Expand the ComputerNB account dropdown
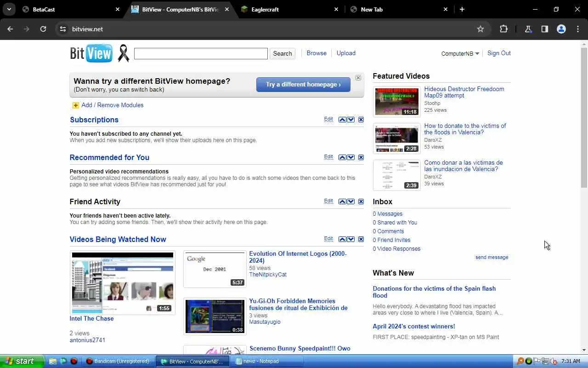Image resolution: width=588 pixels, height=368 pixels. tap(460, 54)
